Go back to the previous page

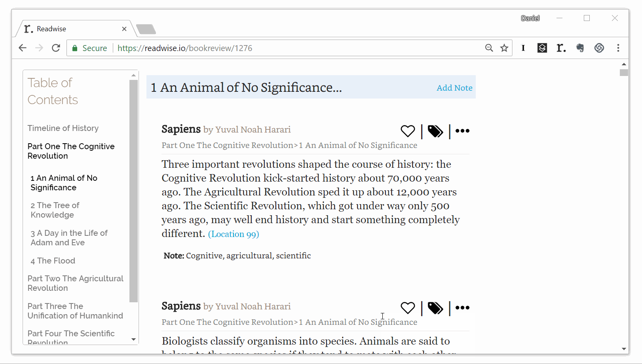(23, 48)
